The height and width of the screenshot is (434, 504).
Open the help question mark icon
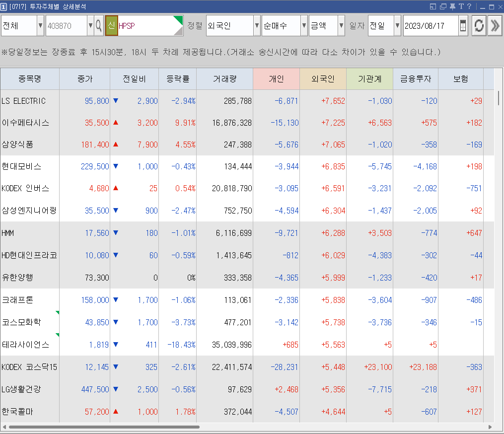click(469, 6)
